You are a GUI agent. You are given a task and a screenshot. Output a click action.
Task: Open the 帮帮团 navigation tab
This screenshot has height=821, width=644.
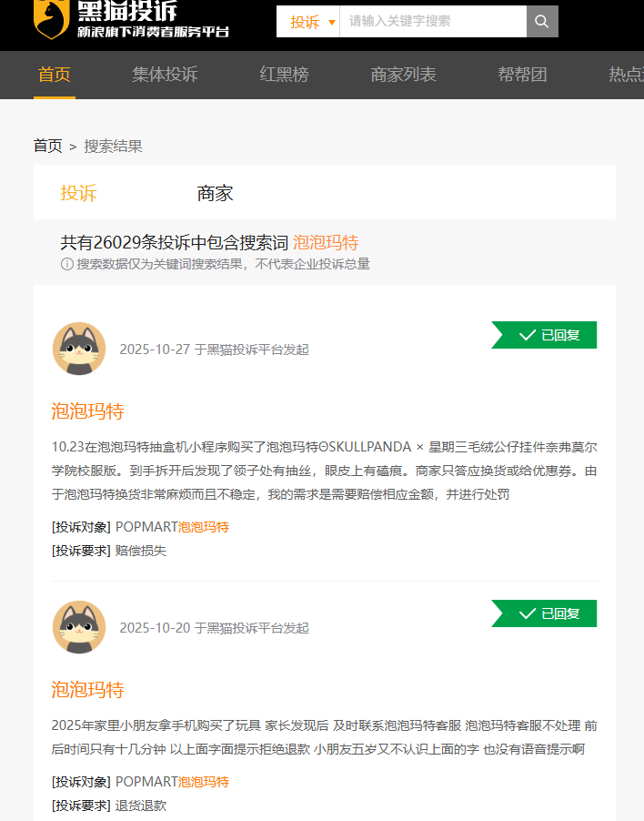click(x=522, y=75)
